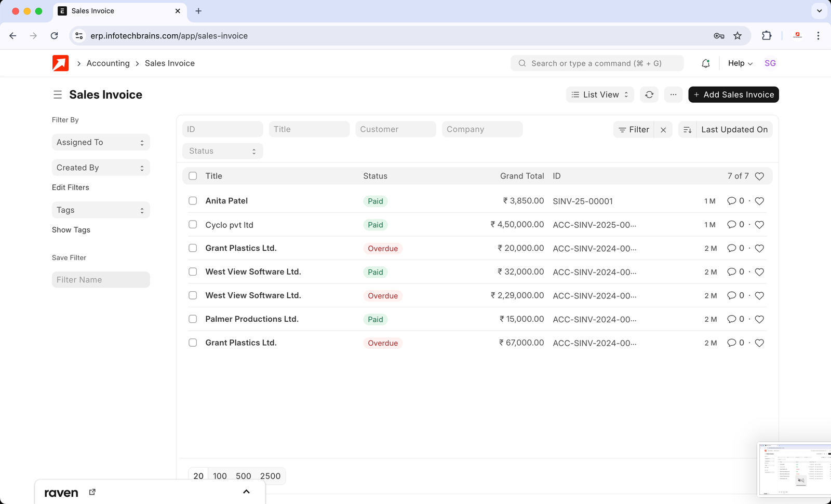Click the ERP home logo icon

[x=61, y=63]
